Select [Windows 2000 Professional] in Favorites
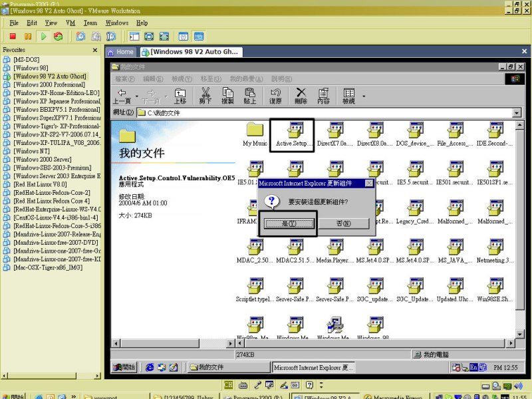532x399 pixels. 49,84
